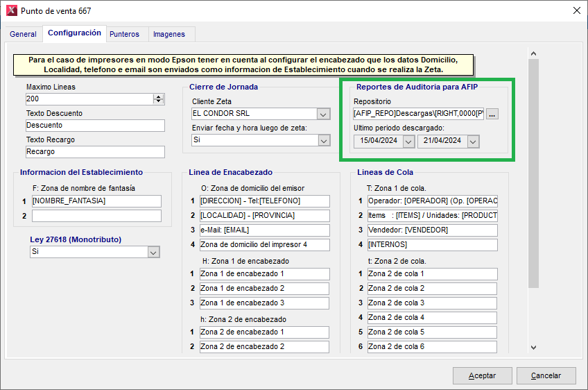Click the app icon in title bar
This screenshot has width=588, height=390.
(11, 10)
